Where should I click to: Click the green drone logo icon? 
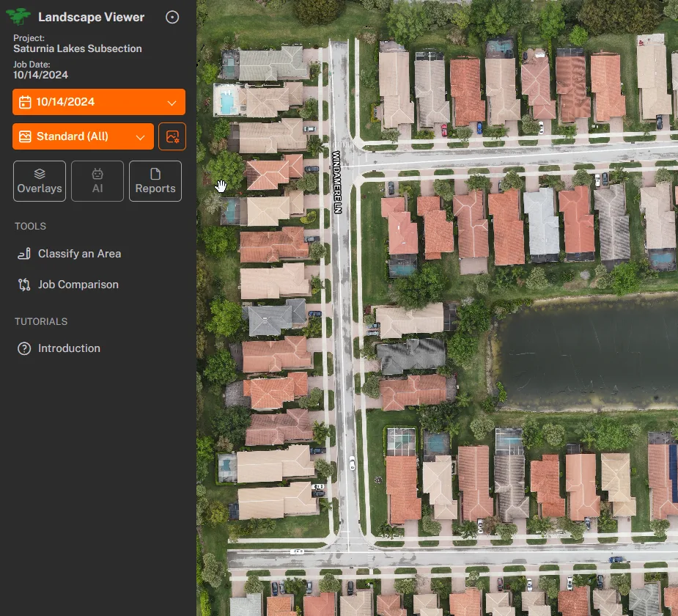point(18,16)
